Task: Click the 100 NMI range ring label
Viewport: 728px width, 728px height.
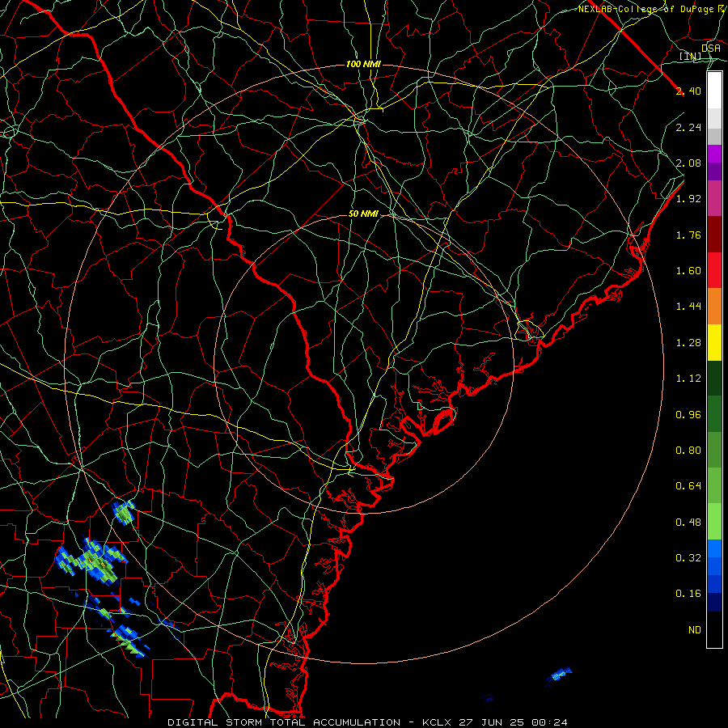Action: pyautogui.click(x=363, y=64)
